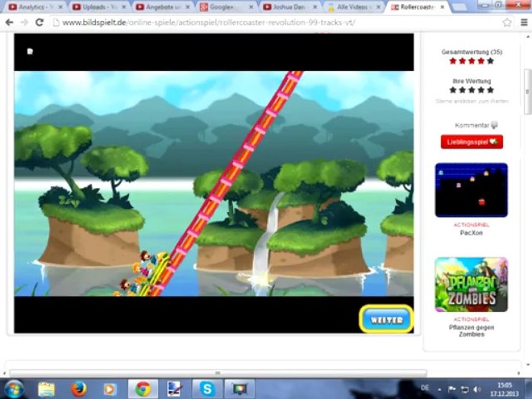
Task: Open Windows Explorer from taskbar
Action: point(47,389)
